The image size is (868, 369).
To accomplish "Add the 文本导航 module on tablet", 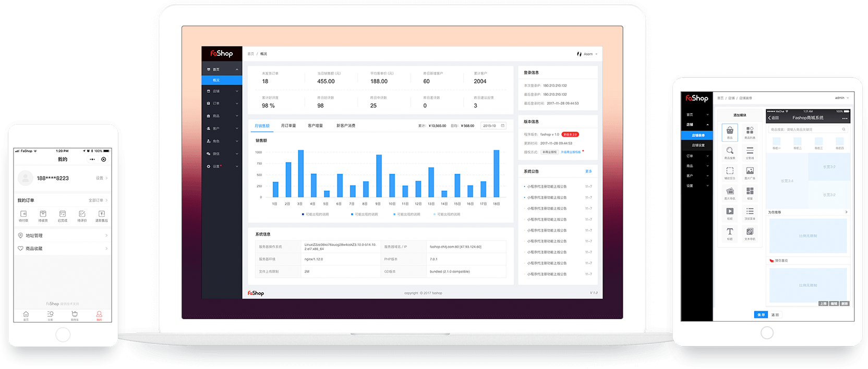I will coord(750,234).
